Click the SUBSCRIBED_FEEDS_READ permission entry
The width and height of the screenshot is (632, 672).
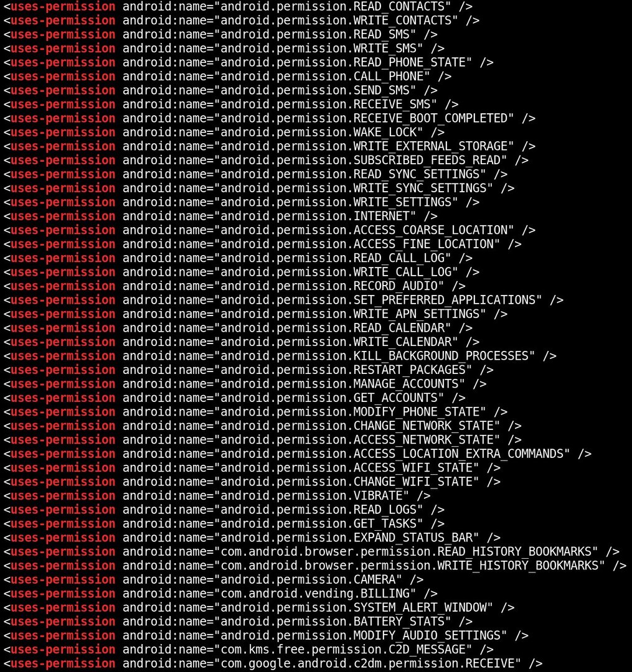click(x=266, y=161)
